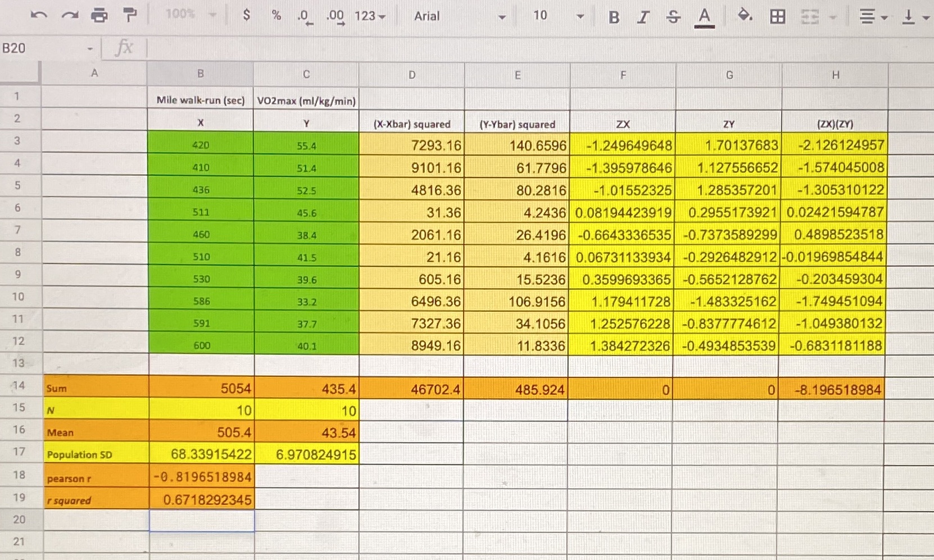Select row 14 header
Viewport: 934px width, 560px height.
pyautogui.click(x=19, y=385)
